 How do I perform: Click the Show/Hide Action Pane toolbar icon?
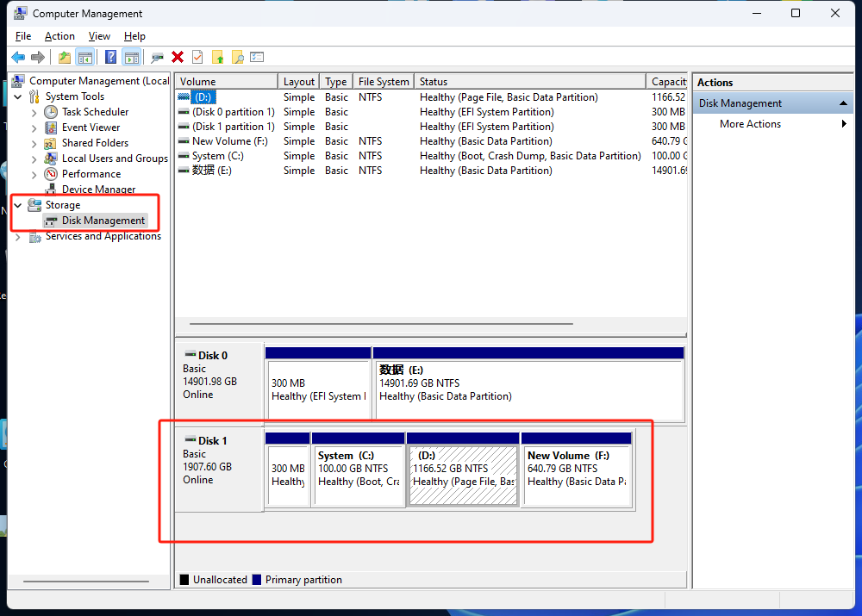tap(131, 57)
